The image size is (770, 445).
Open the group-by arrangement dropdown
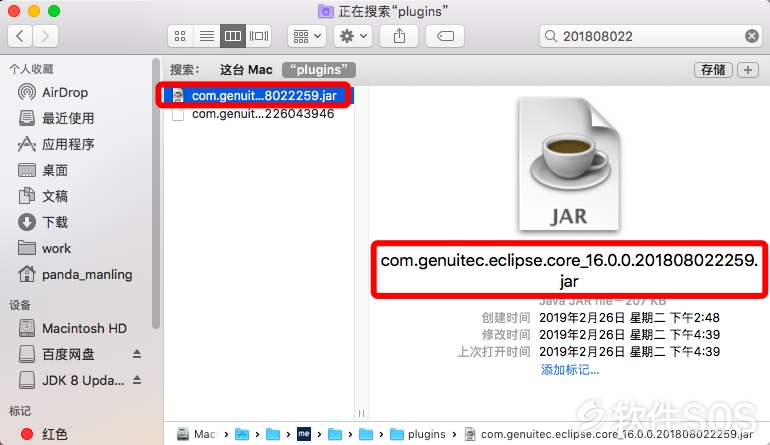click(307, 36)
